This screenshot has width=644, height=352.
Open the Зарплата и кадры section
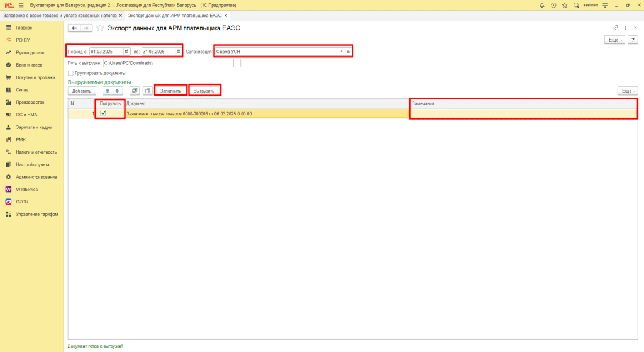pyautogui.click(x=34, y=127)
